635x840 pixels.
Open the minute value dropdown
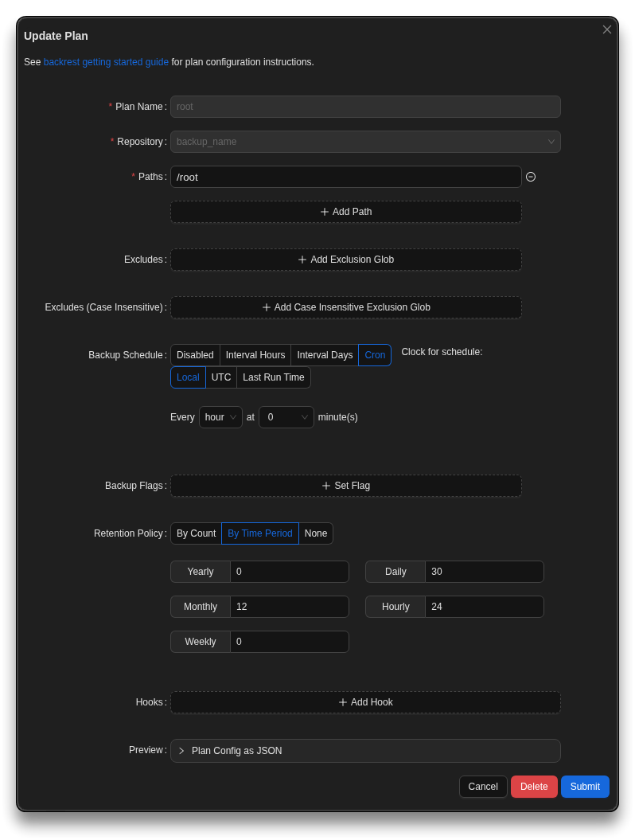(x=286, y=416)
